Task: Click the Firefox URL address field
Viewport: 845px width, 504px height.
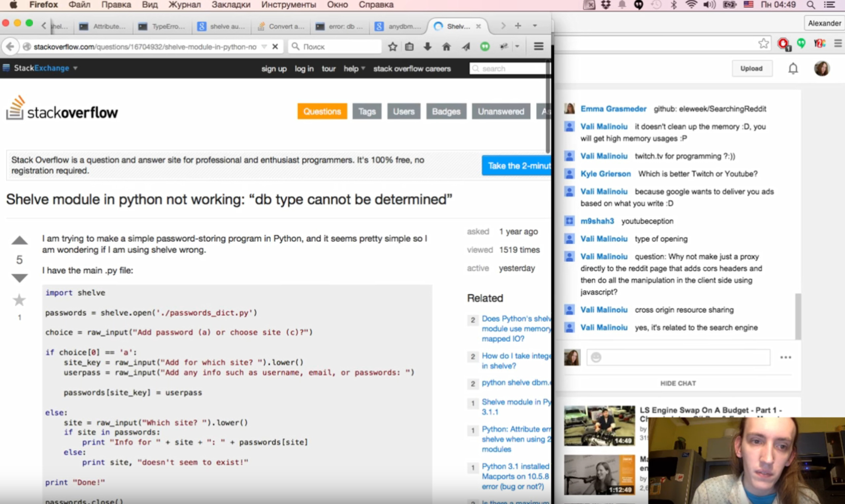Action: click(x=145, y=47)
